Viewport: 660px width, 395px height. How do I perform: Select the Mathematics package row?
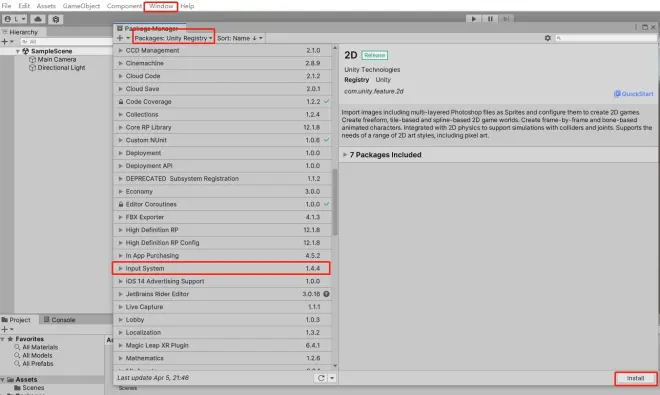click(222, 358)
